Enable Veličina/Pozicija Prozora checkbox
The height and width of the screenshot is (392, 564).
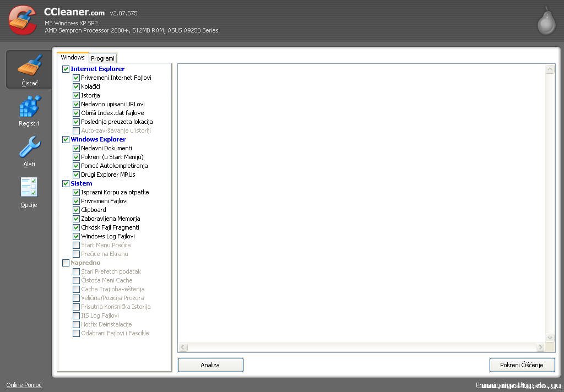[x=76, y=298]
